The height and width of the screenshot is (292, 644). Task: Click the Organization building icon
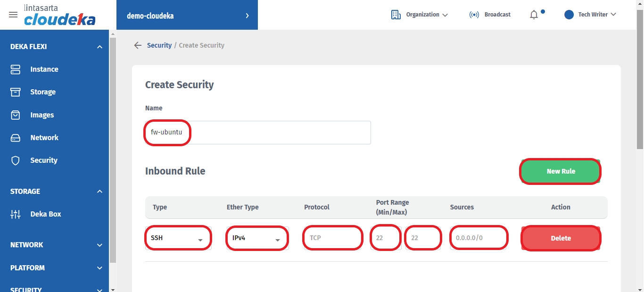click(x=396, y=15)
